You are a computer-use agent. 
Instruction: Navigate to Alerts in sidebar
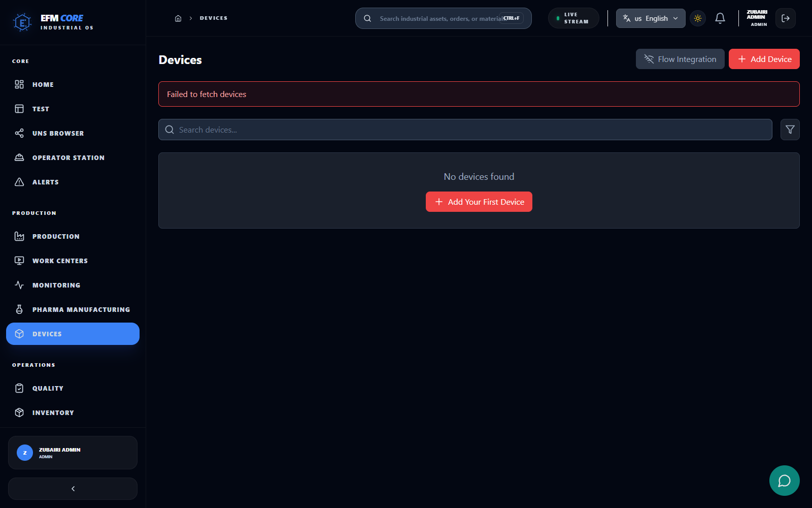pos(45,182)
